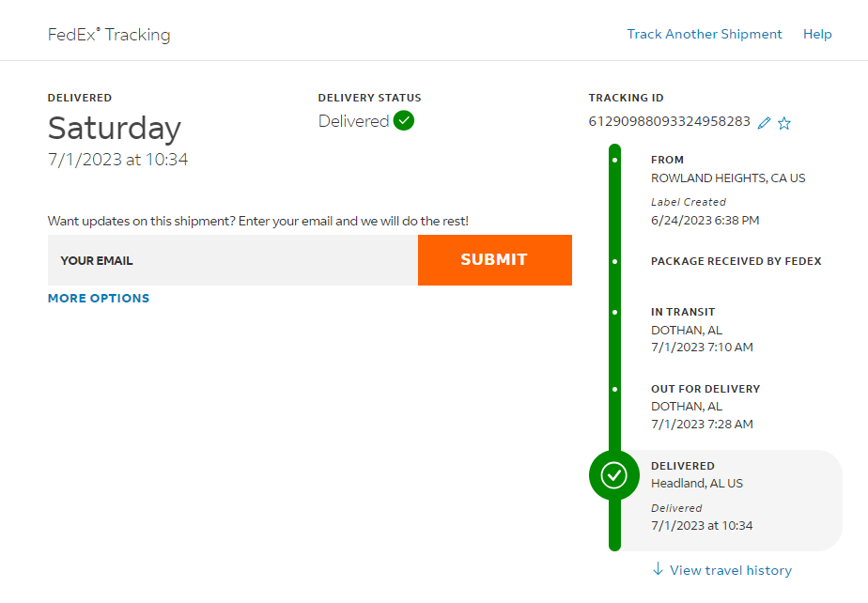
Task: Expand MORE OPTIONS for shipment updates
Action: click(x=99, y=298)
